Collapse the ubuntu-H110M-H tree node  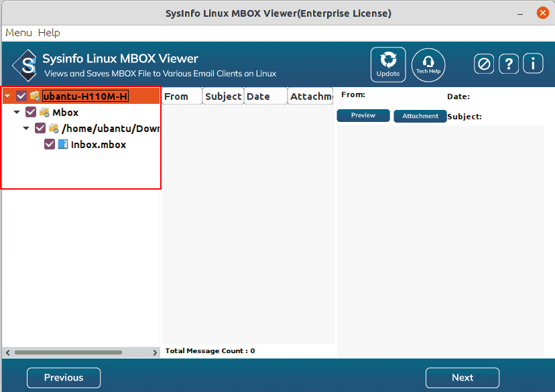tap(7, 95)
